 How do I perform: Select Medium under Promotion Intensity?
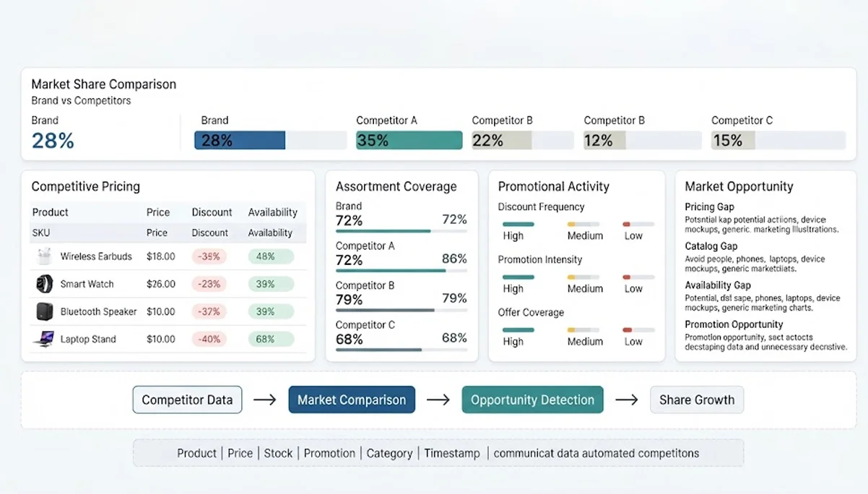coord(585,288)
